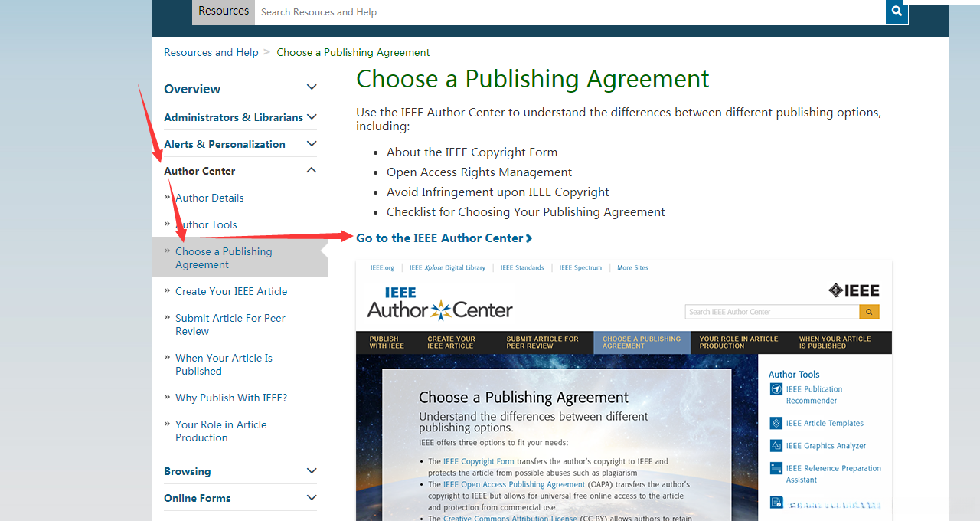The image size is (980, 521).
Task: Open the Resources and Help breadcrumb
Action: click(x=211, y=52)
